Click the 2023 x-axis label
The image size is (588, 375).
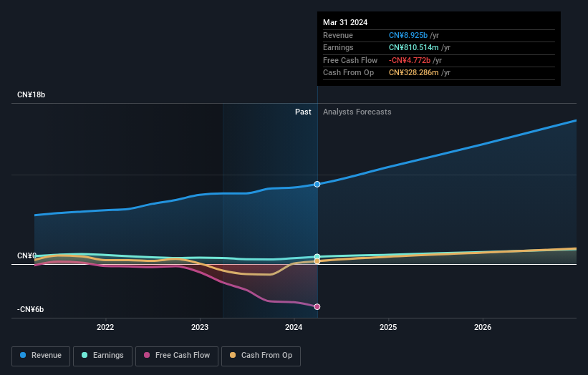pos(200,328)
